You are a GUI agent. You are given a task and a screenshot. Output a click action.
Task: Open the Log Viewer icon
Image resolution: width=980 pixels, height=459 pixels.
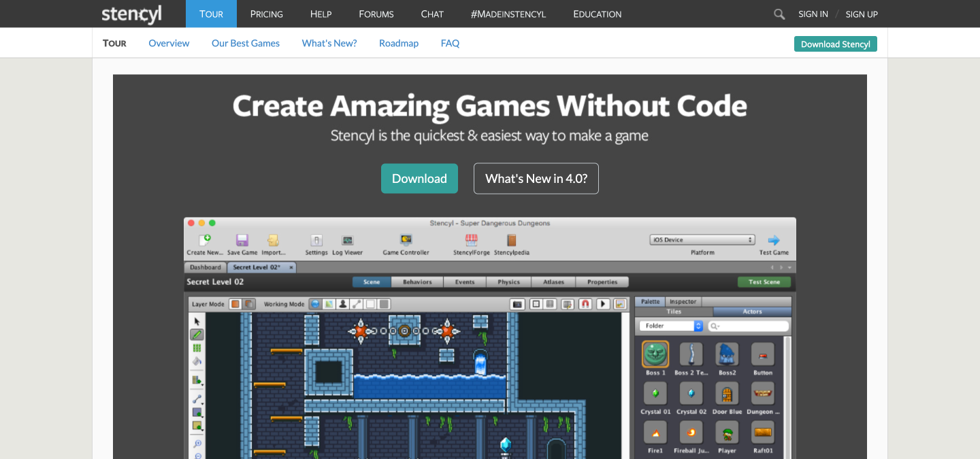[347, 240]
